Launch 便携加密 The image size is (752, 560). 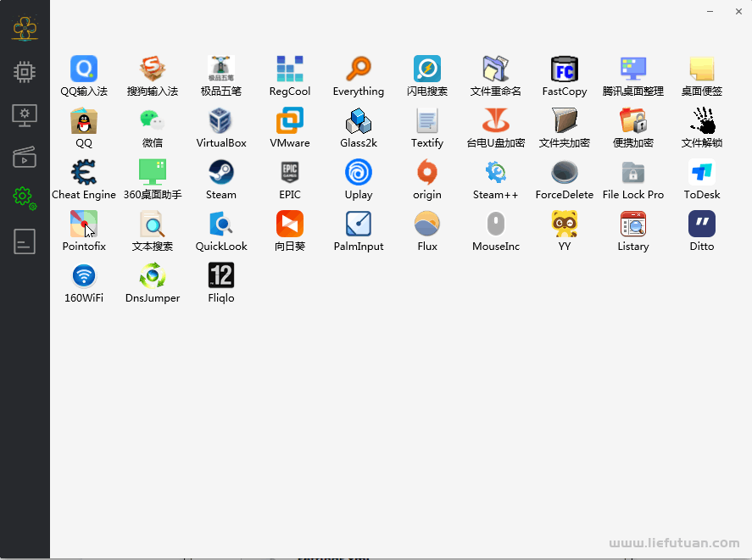[633, 121]
